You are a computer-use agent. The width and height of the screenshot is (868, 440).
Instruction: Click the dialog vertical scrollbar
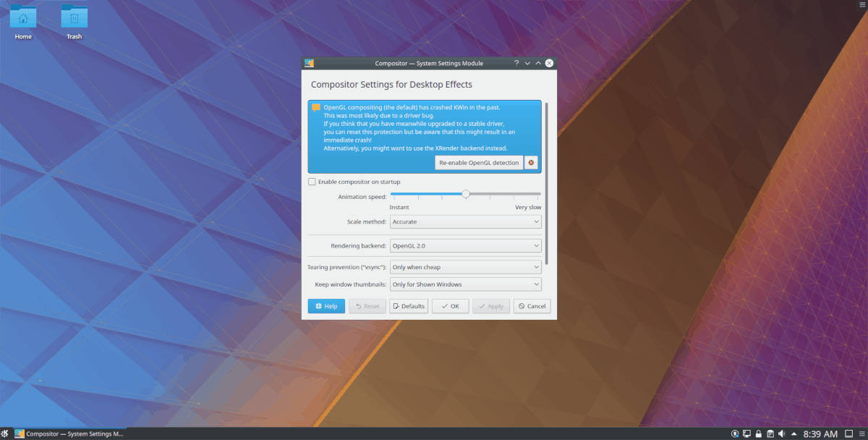click(547, 183)
